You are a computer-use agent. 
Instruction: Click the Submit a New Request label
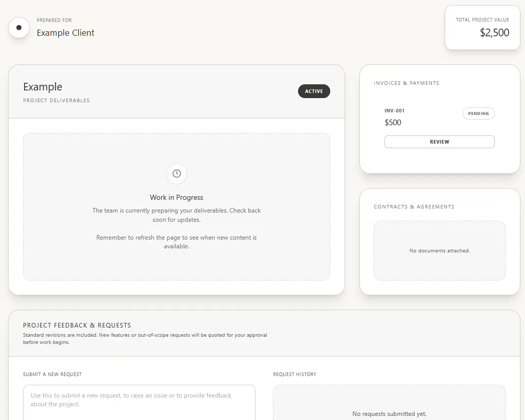[52, 375]
